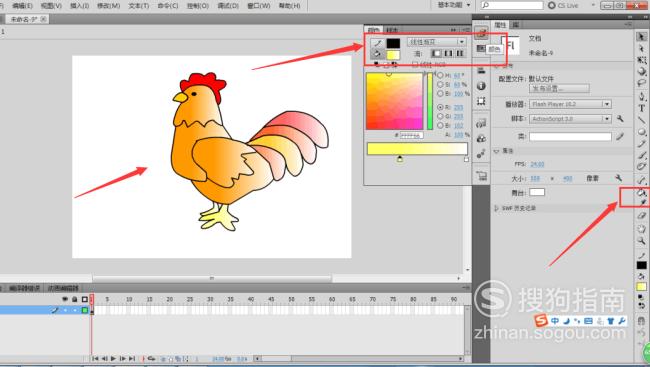The width and height of the screenshot is (650, 367).
Task: Select the Zoom magnifier tool
Action: click(x=641, y=241)
